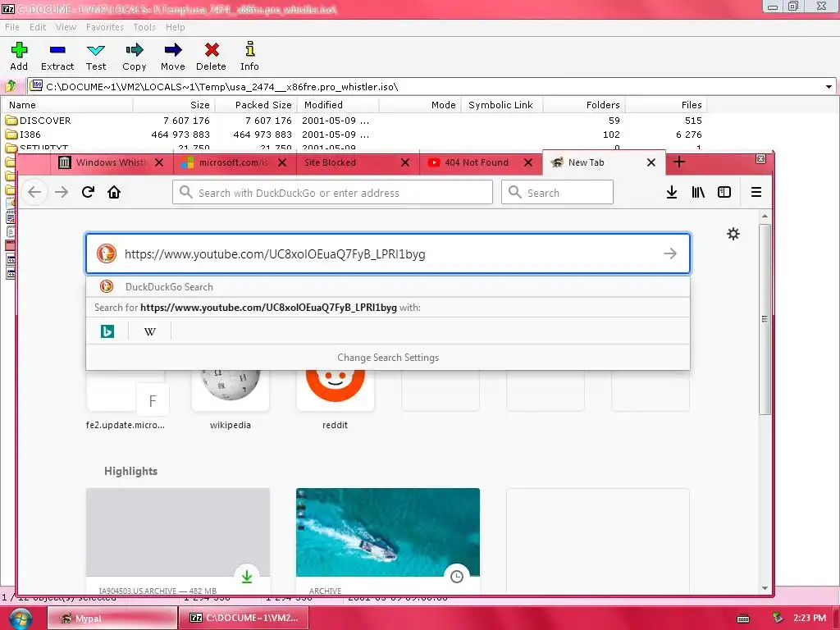
Task: Sort by the Modified column header
Action: (x=337, y=105)
